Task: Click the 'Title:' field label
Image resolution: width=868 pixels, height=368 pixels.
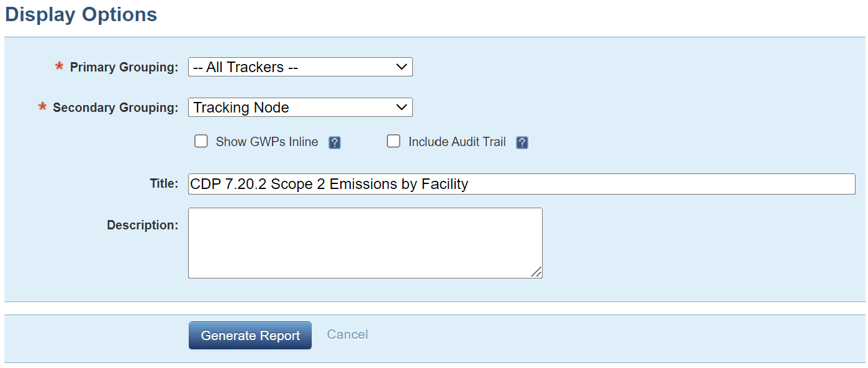Action: tap(165, 184)
